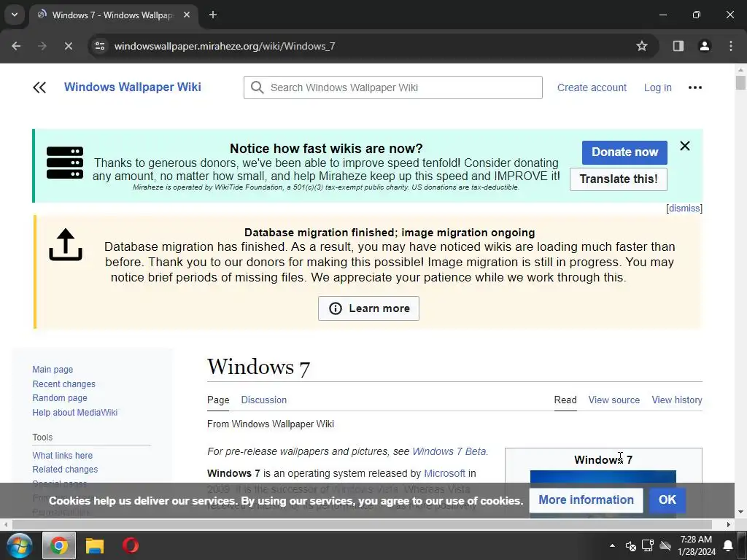This screenshot has height=560, width=747.
Task: Click the muted volume icon in the system tray
Action: (x=630, y=545)
